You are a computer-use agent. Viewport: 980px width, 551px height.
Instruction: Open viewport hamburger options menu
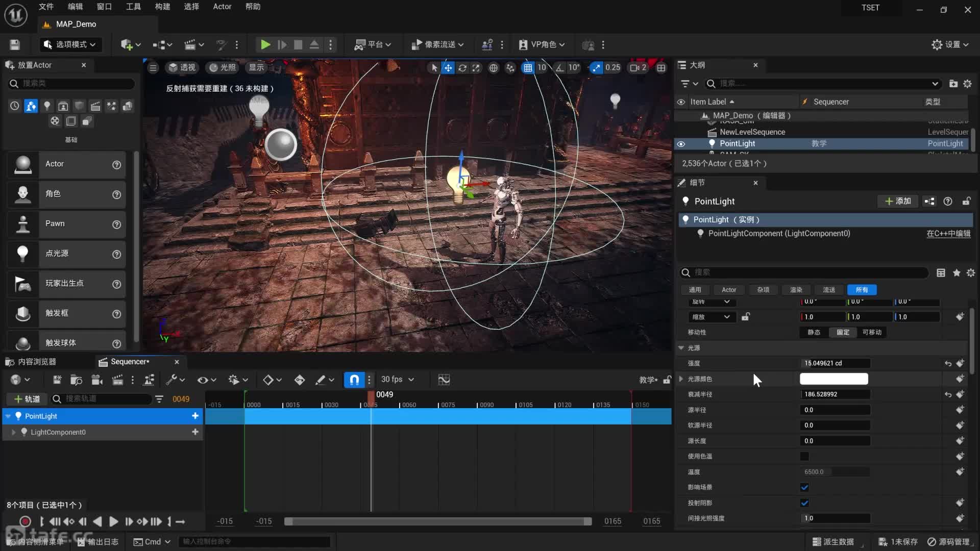153,68
